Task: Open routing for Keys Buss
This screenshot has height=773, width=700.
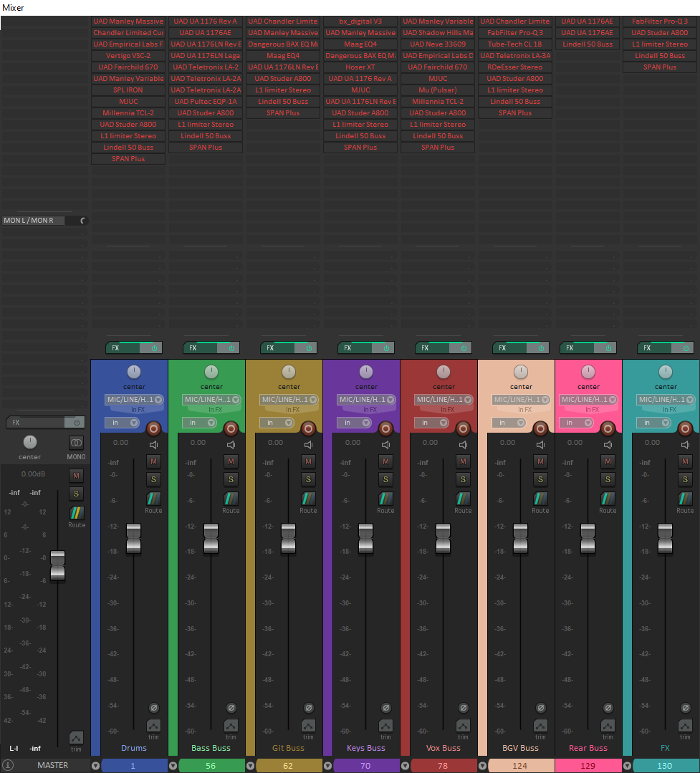Action: tap(385, 499)
